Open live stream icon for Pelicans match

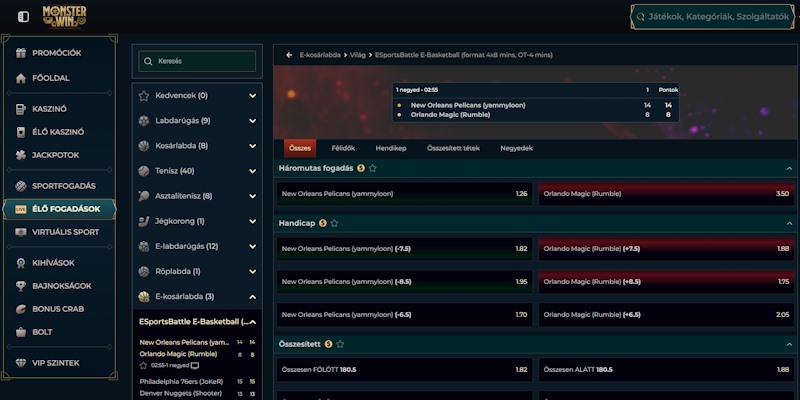[x=195, y=365]
